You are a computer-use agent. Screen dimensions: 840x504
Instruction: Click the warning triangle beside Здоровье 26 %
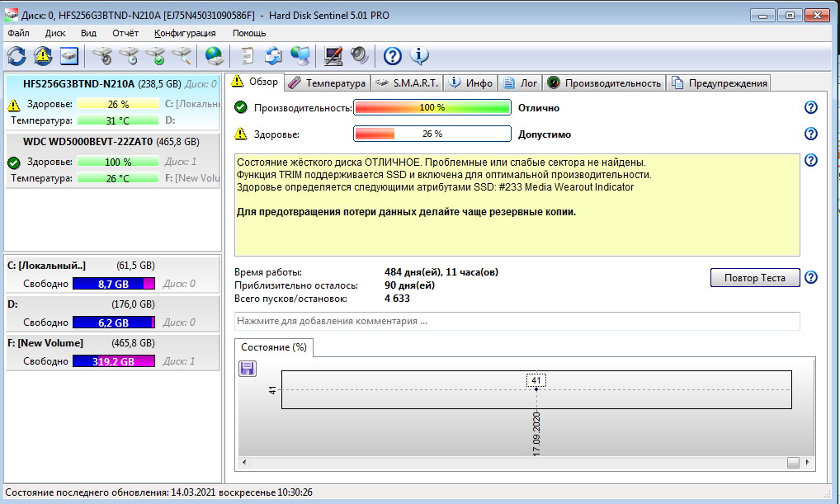click(241, 134)
